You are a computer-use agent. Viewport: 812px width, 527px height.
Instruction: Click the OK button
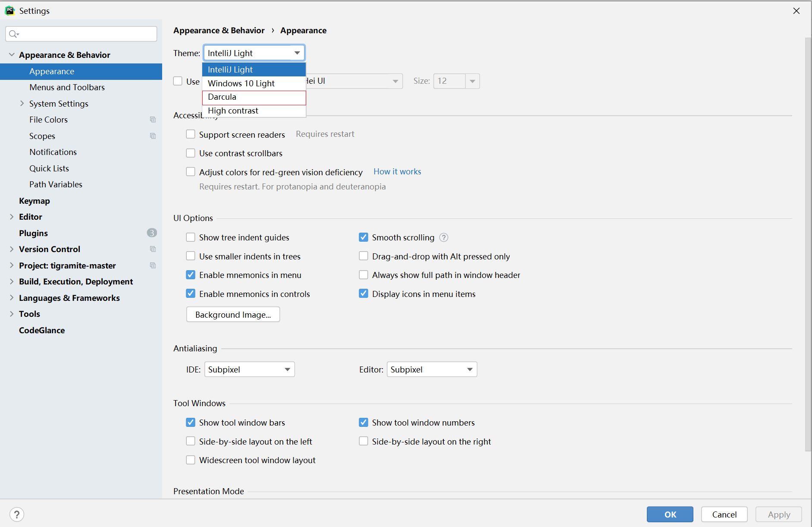click(670, 514)
